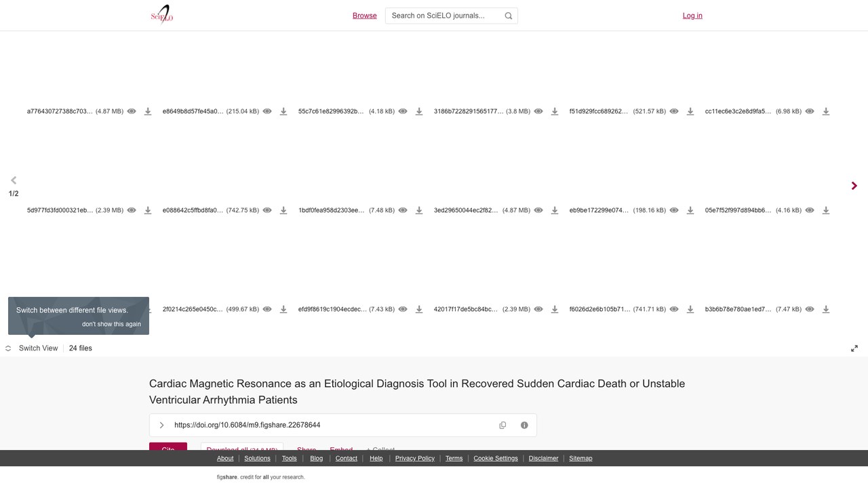The width and height of the screenshot is (868, 488).
Task: Download the 4.18 kB file 55c7c61e82996392b
Action: tap(419, 111)
